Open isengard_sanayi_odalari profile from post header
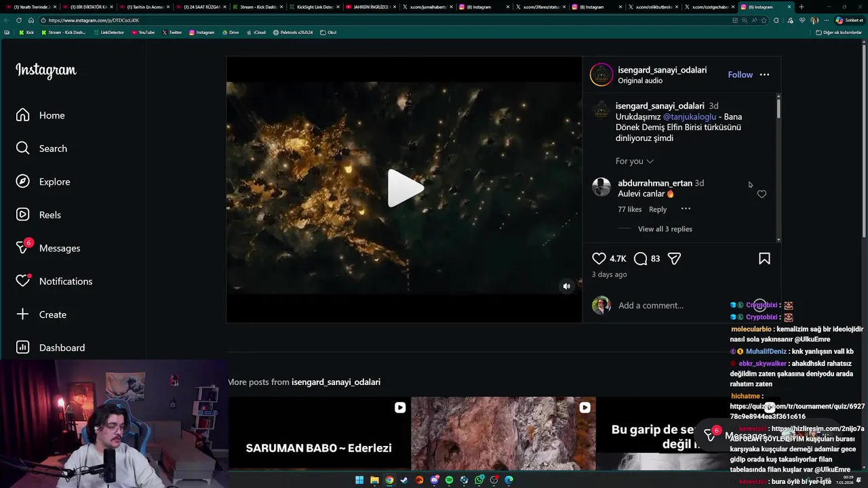 coord(662,70)
